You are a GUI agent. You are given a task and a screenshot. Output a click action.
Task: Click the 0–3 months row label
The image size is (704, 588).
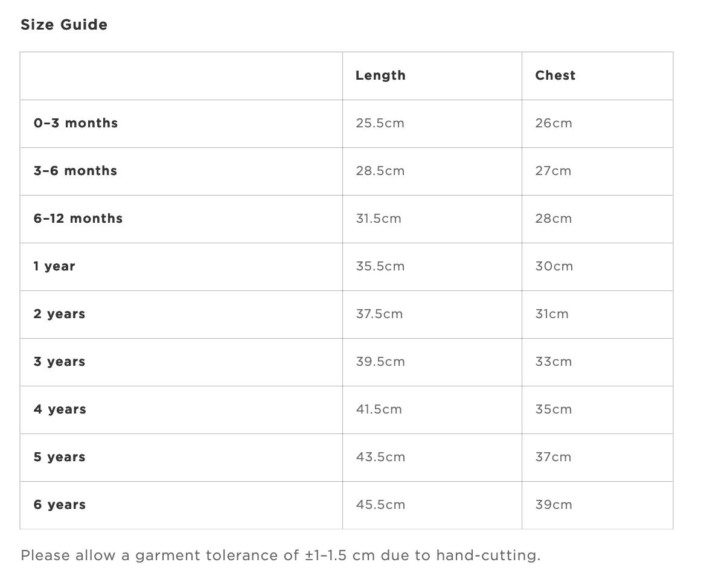point(75,123)
